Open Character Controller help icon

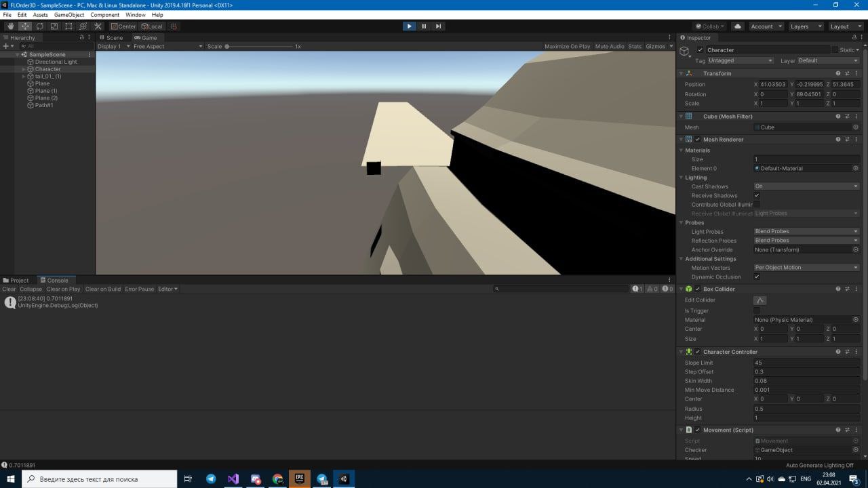click(x=838, y=352)
